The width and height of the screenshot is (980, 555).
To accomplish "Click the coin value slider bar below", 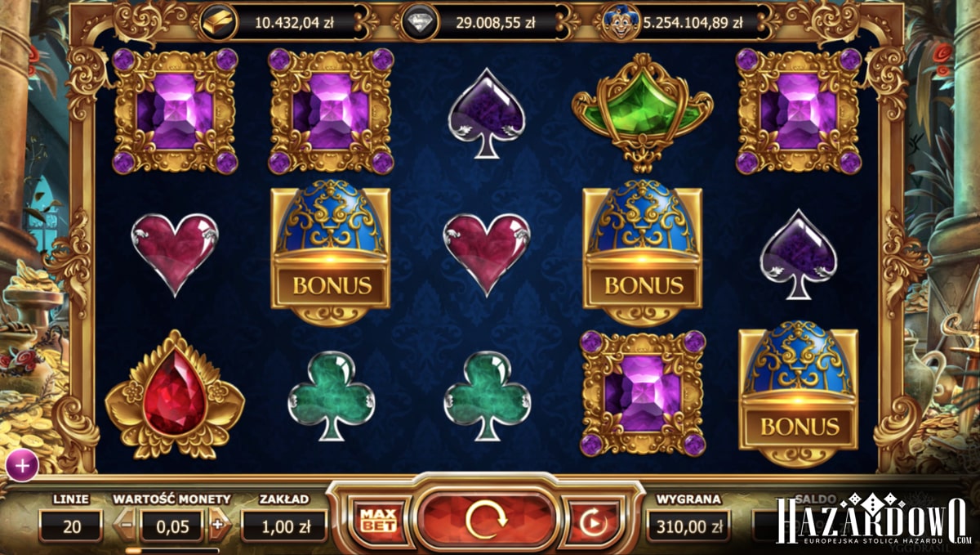I will [171, 550].
